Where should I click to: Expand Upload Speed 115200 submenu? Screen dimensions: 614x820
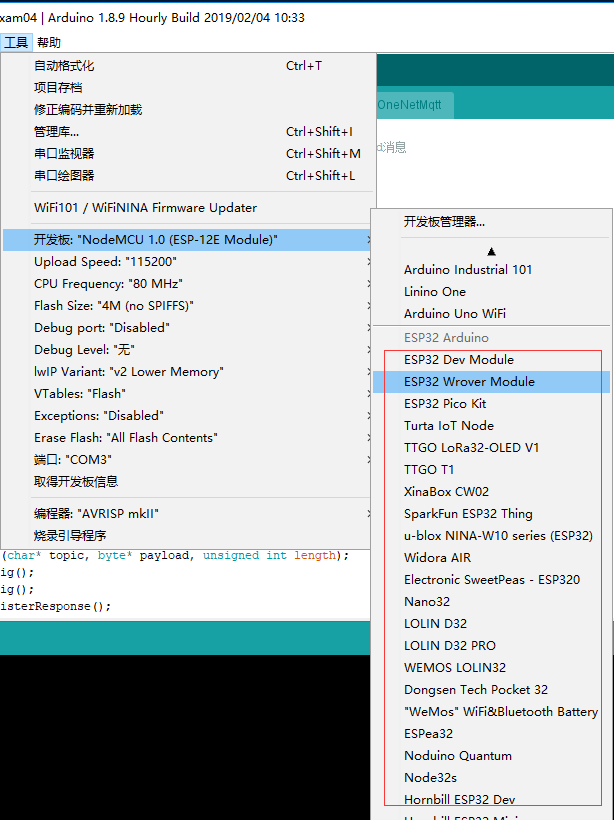click(188, 262)
